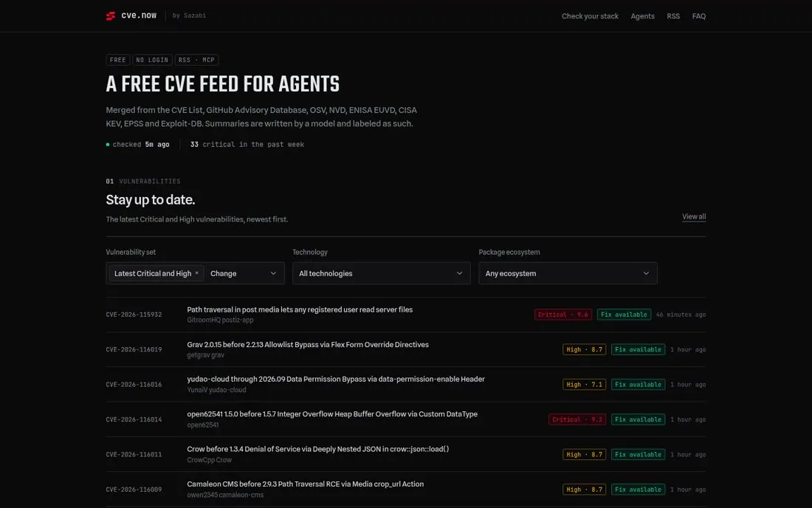Screen dimensions: 812x508
Task: Go to the Agents nav link
Action: tap(642, 16)
